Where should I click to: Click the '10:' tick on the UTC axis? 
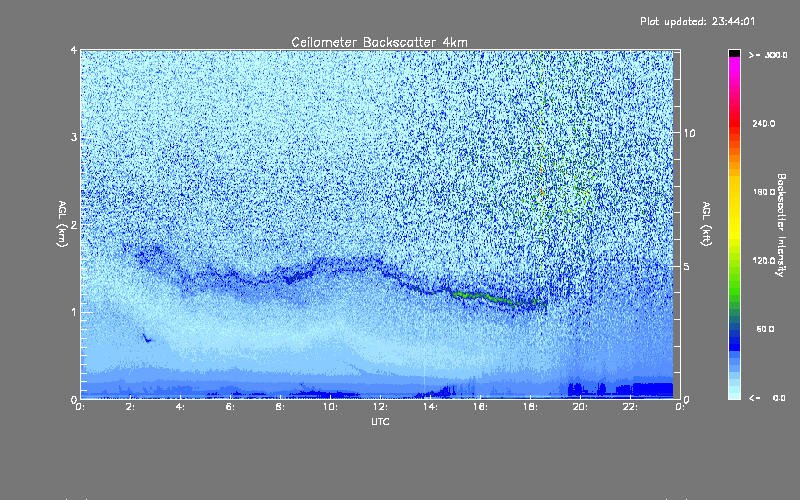[x=330, y=407]
